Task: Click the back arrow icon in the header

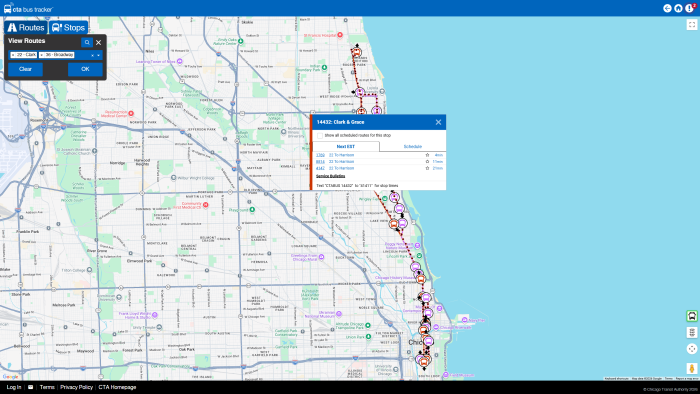Action: 667,8
